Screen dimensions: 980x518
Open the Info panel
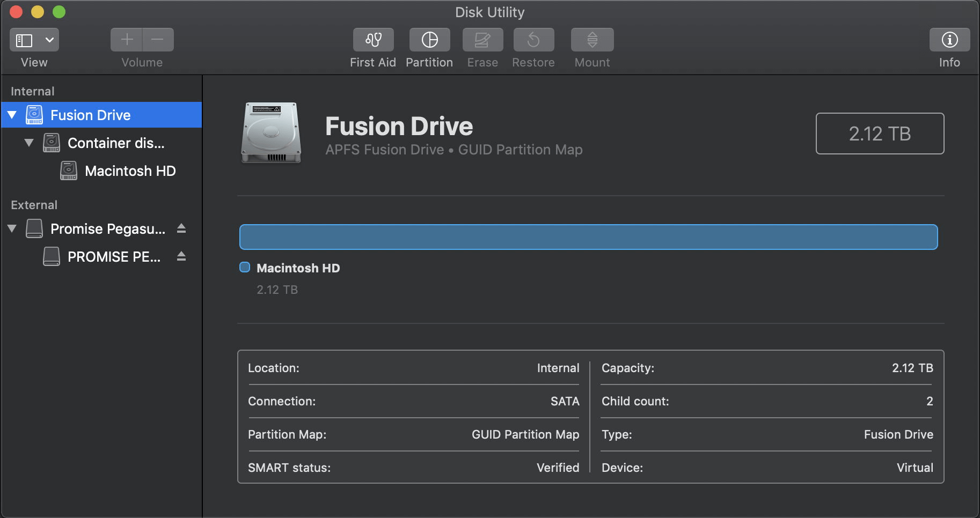[949, 40]
